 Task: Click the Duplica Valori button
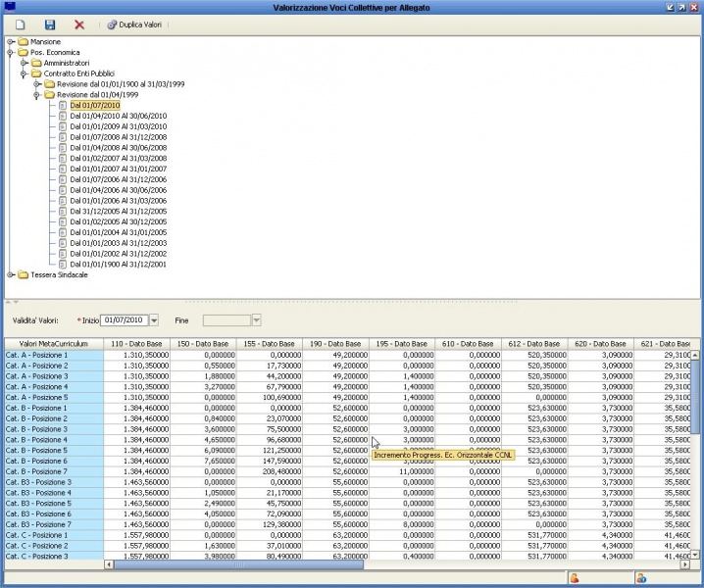[136, 24]
